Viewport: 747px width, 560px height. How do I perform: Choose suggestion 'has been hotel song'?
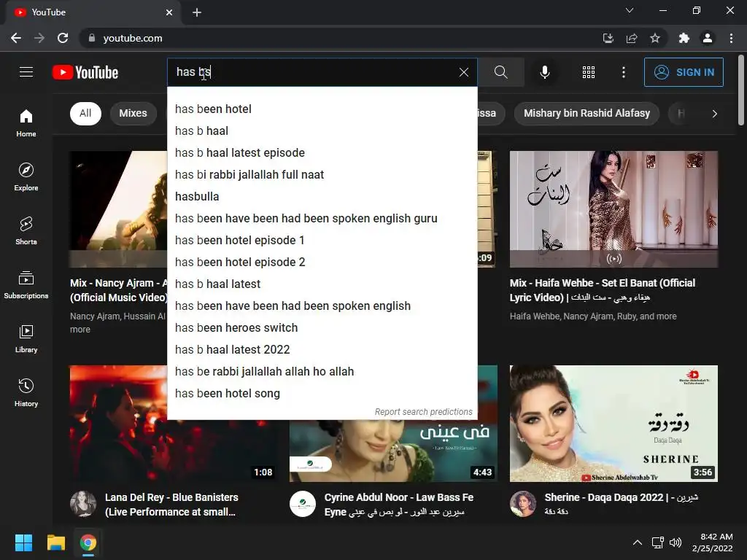[x=322, y=394]
